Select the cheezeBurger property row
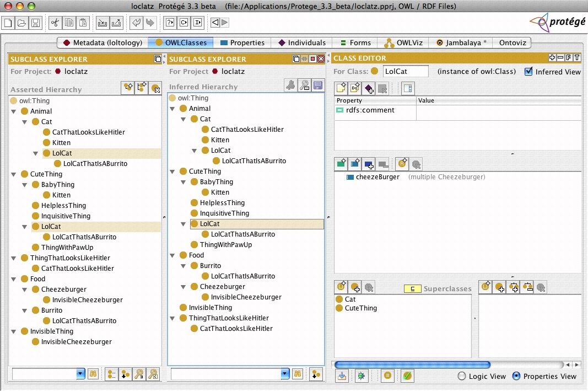This screenshot has height=391, width=588. pyautogui.click(x=416, y=176)
